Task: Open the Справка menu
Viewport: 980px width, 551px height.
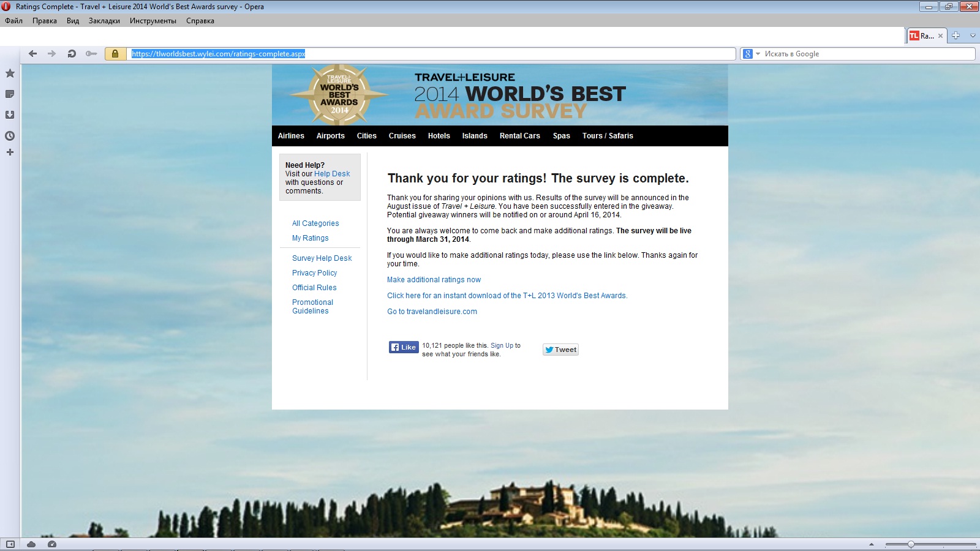Action: (x=200, y=21)
